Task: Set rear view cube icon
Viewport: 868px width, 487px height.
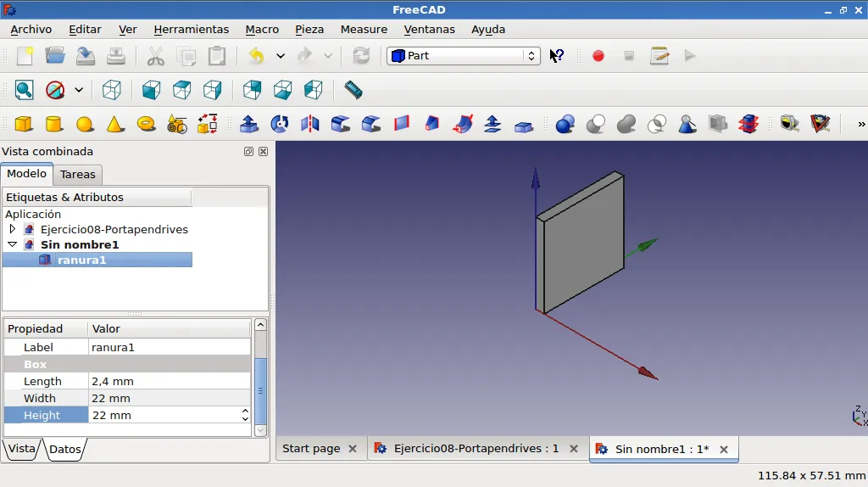Action: pos(253,90)
